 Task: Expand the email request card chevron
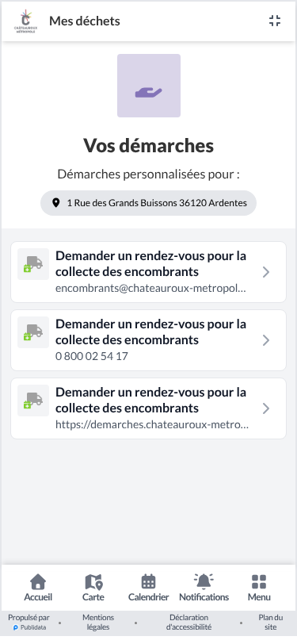click(266, 272)
